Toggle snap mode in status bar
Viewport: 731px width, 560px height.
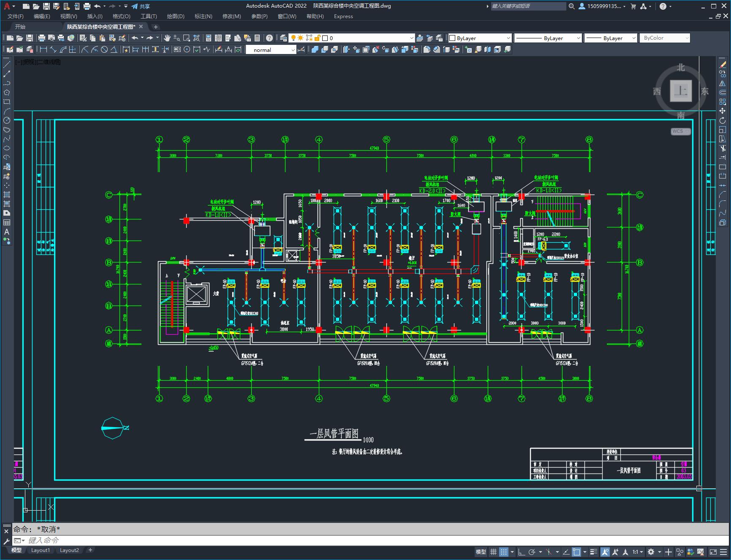(x=504, y=552)
